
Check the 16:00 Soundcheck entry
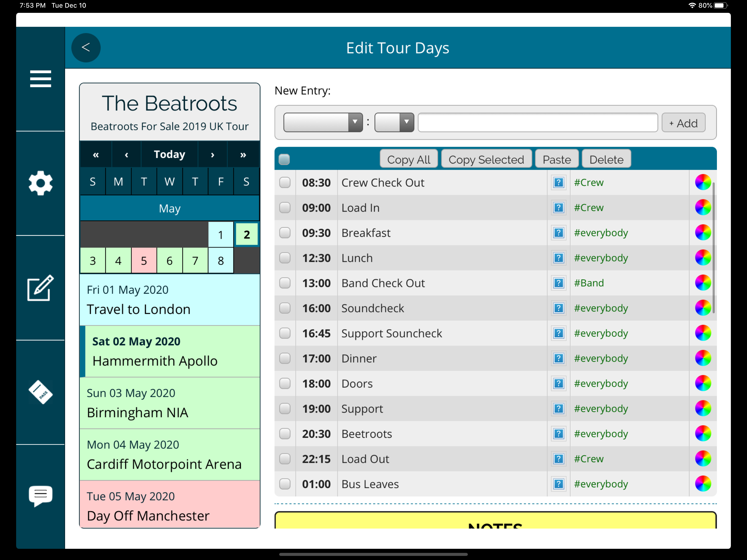285,308
